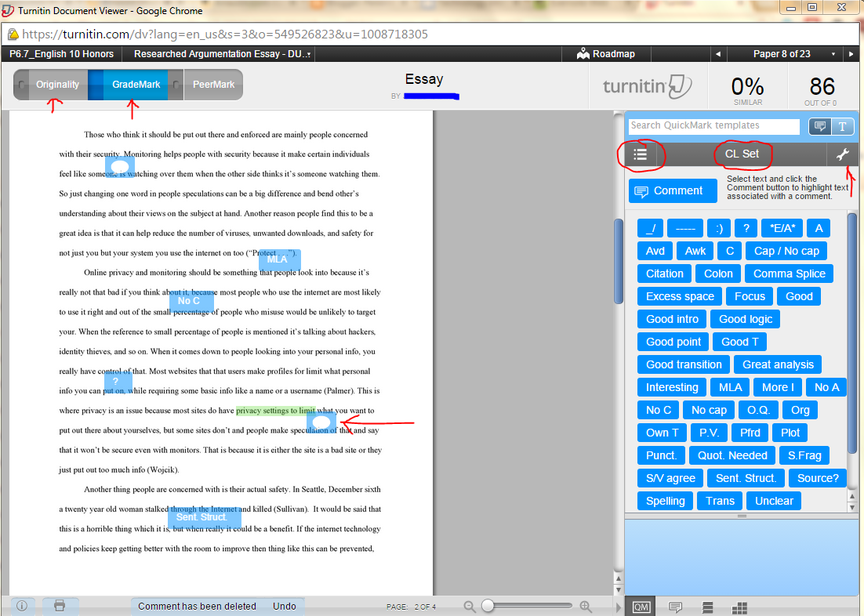The width and height of the screenshot is (864, 616).
Task: Go to next paper arrow
Action: [851, 54]
